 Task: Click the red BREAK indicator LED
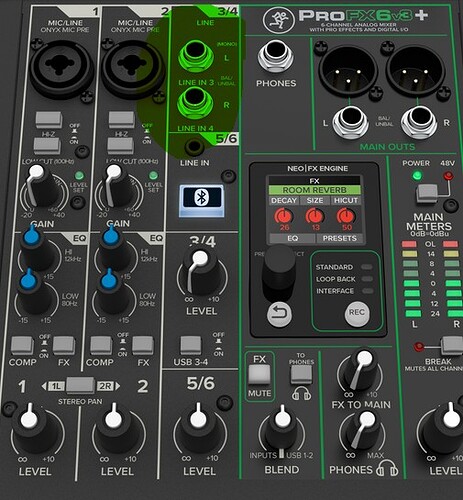pos(418,347)
